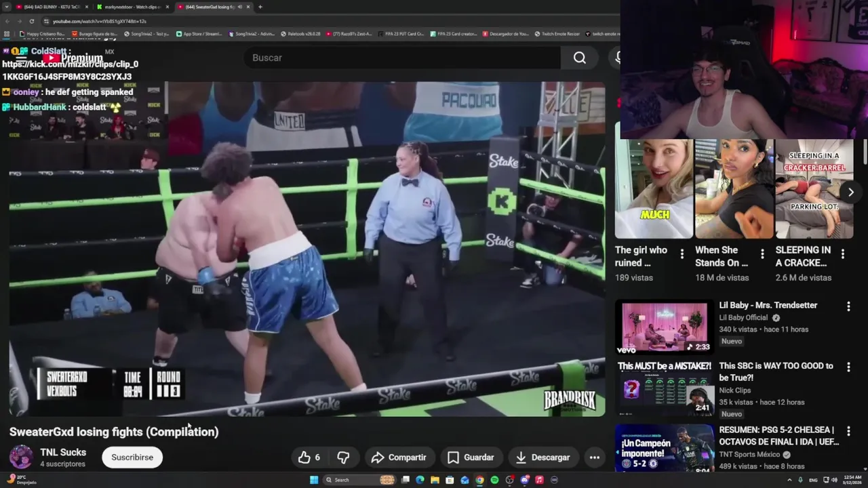Viewport: 868px width, 488px height.
Task: Click the ENG language indicator
Action: click(813, 480)
